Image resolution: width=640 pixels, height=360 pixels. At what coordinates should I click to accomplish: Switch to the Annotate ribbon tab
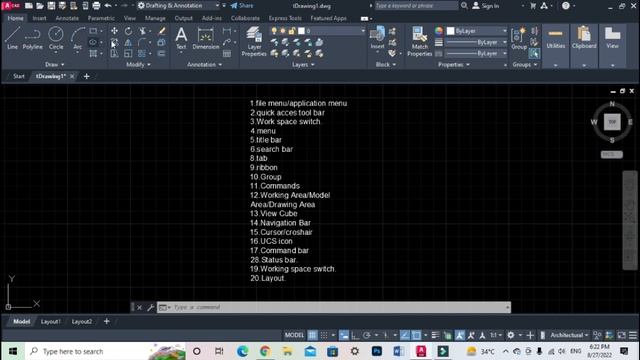pos(67,18)
